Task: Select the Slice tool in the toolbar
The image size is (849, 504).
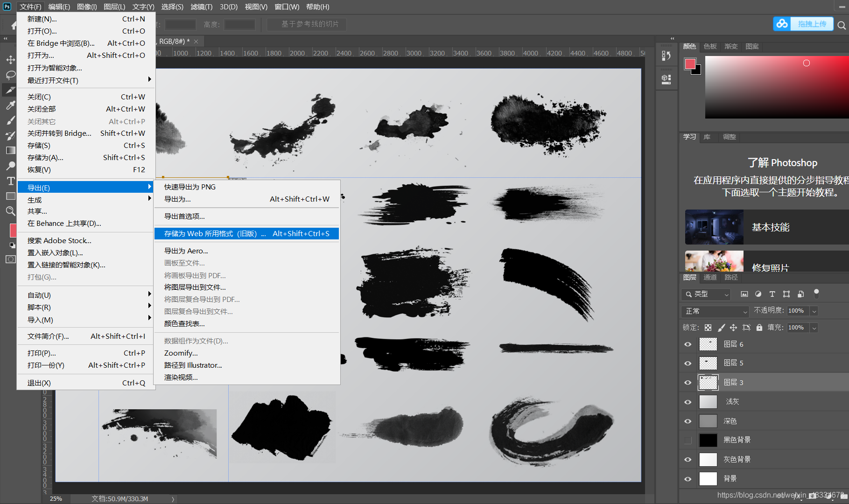Action: (x=10, y=90)
